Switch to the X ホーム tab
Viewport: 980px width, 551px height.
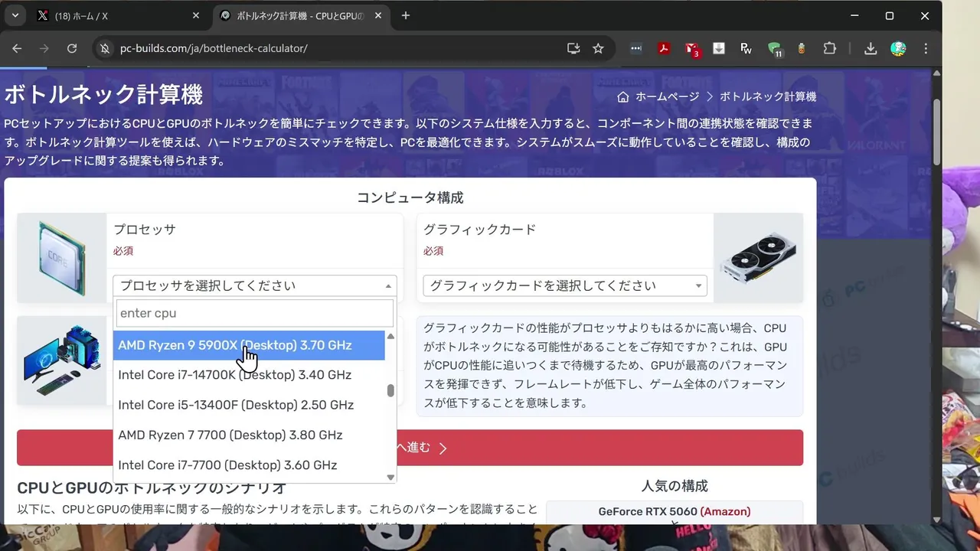coord(119,15)
